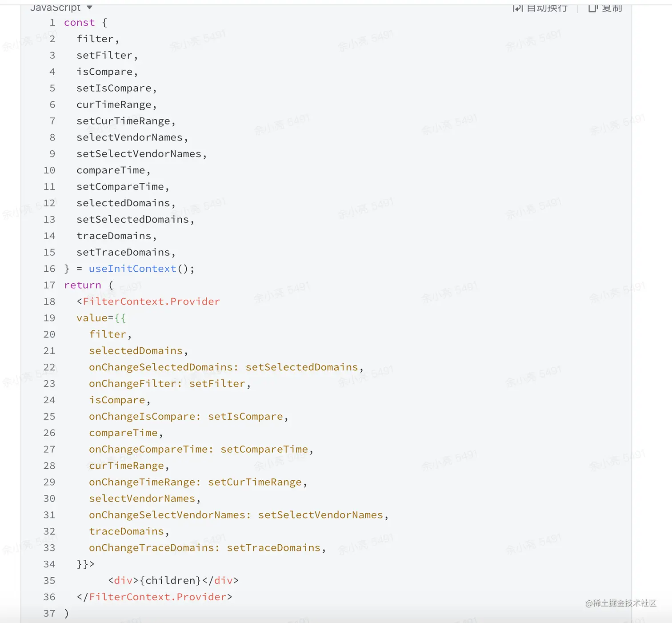Click 'setSelectVendorNames' value on line 31

[320, 515]
